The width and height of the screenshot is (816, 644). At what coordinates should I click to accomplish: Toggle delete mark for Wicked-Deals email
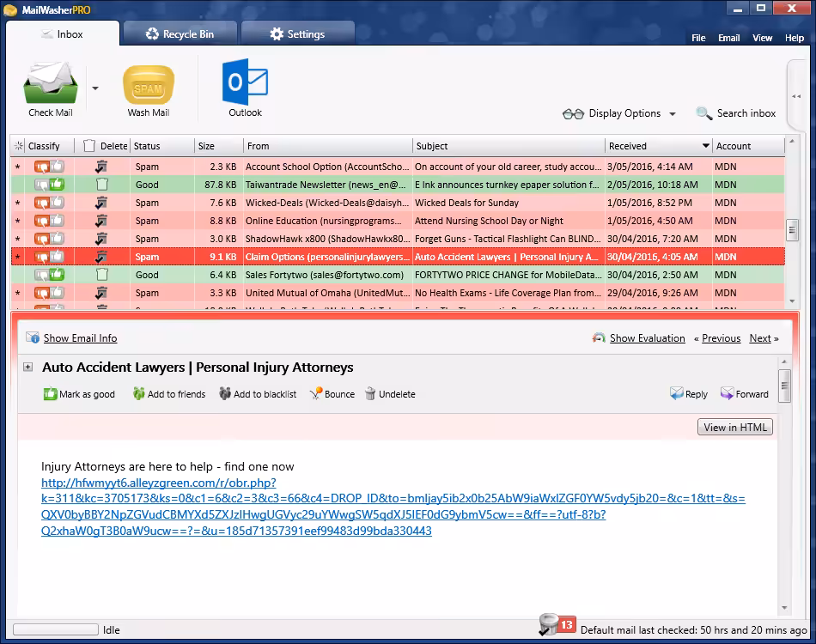(x=101, y=203)
